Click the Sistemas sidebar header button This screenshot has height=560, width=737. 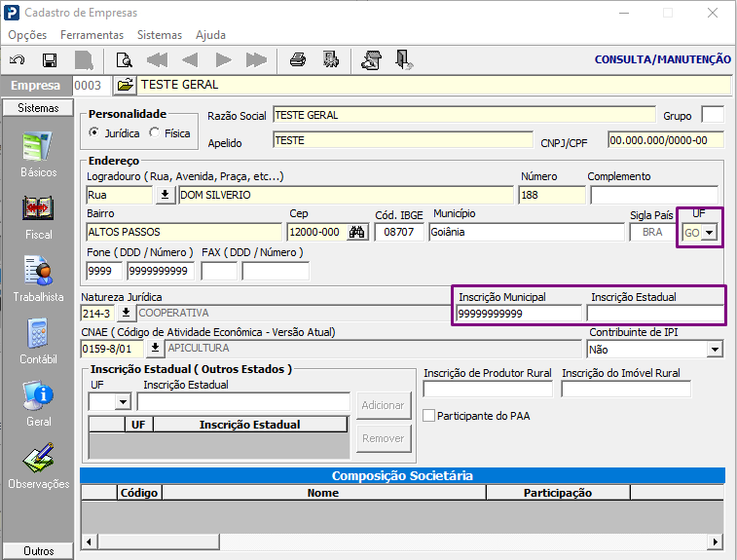point(38,108)
